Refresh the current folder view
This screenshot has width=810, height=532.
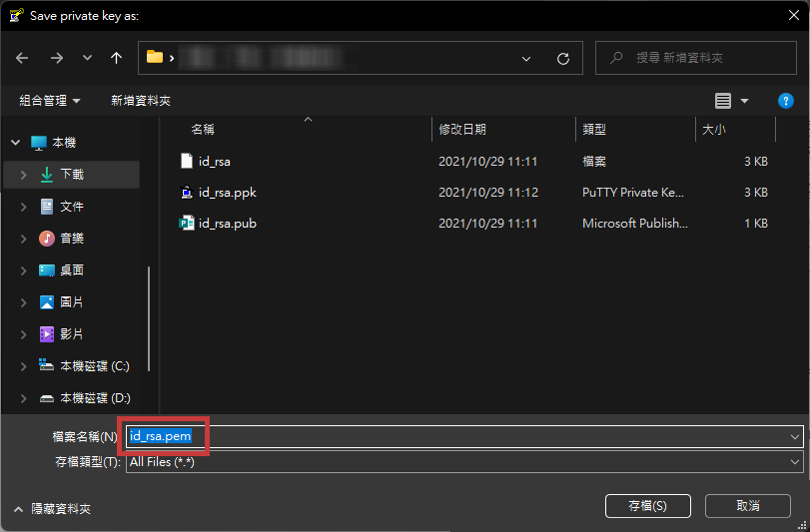(x=562, y=59)
